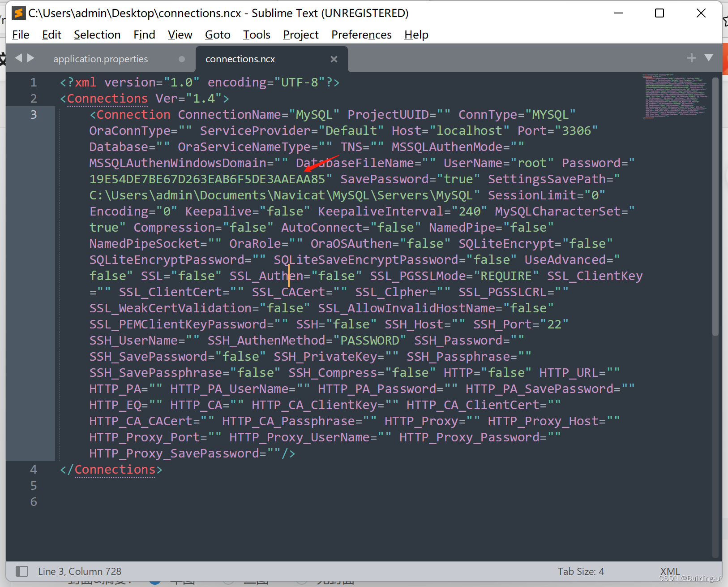Close the connections.ncx tab
Image resolution: width=728 pixels, height=587 pixels.
(x=334, y=59)
